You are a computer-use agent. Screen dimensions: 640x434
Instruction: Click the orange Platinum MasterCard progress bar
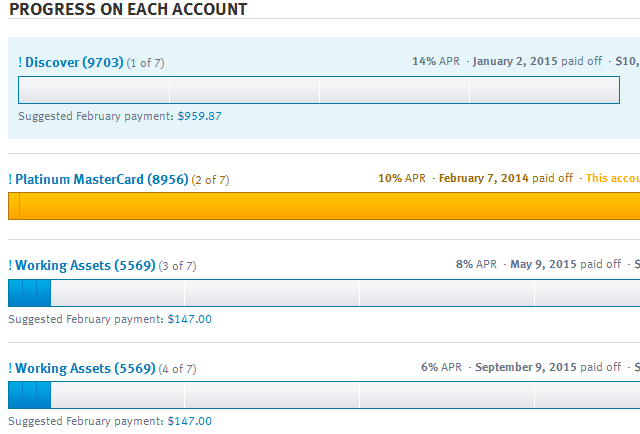pos(324,206)
